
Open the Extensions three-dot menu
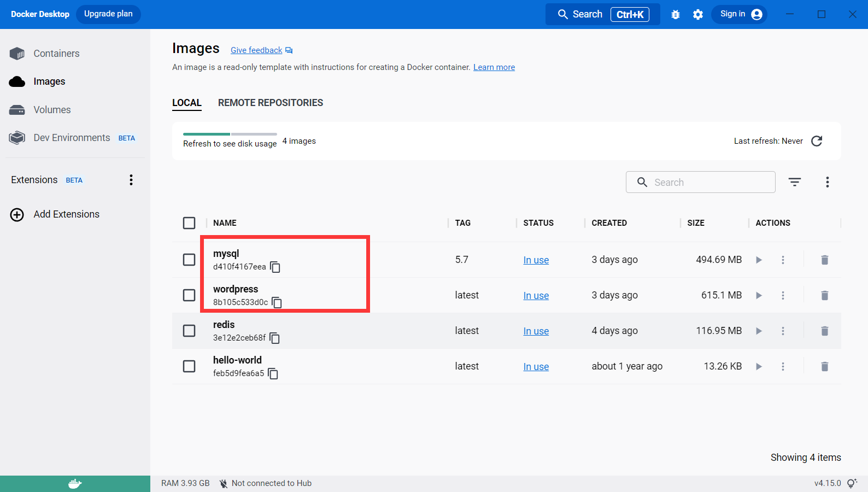(x=131, y=180)
